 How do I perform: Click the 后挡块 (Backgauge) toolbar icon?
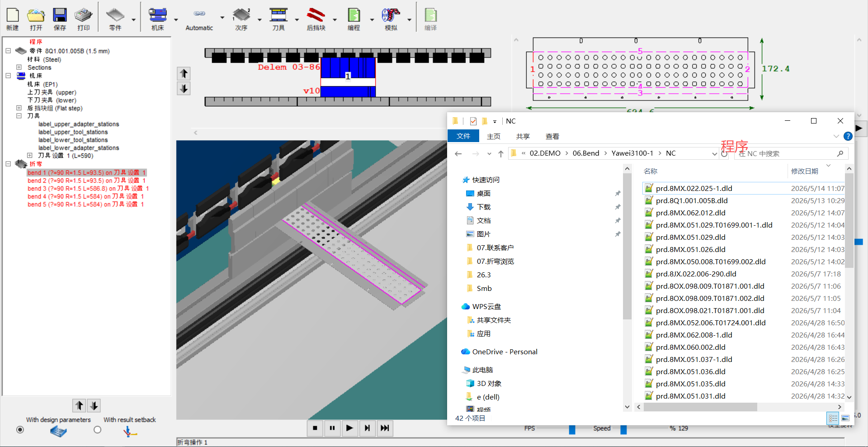316,15
